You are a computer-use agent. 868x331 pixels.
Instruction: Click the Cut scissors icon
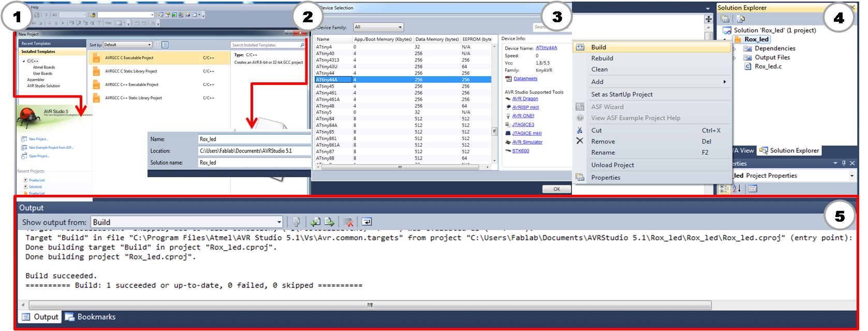tap(580, 131)
